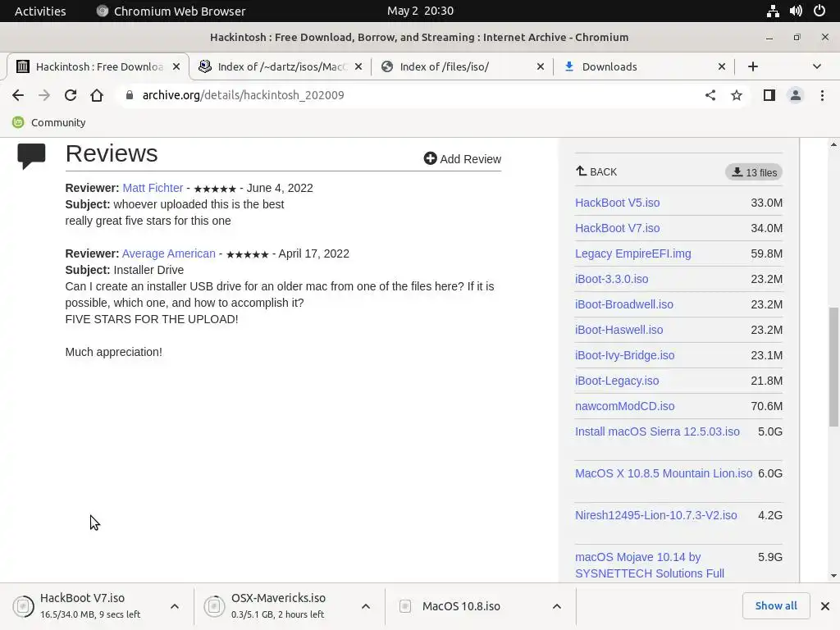This screenshot has width=840, height=630.
Task: Open the clock and calendar panel
Action: [x=420, y=11]
